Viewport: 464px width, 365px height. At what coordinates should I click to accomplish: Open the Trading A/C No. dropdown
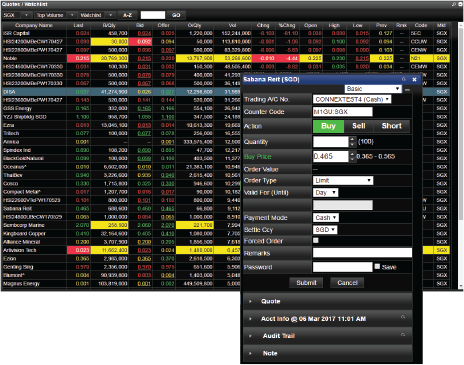[x=352, y=99]
